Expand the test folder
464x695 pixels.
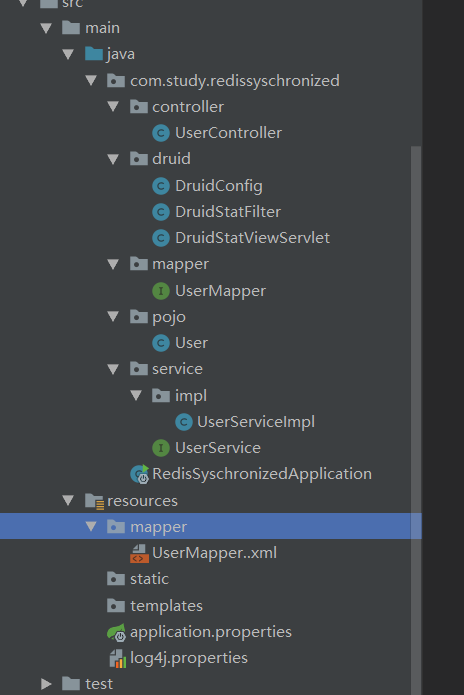pos(46,684)
